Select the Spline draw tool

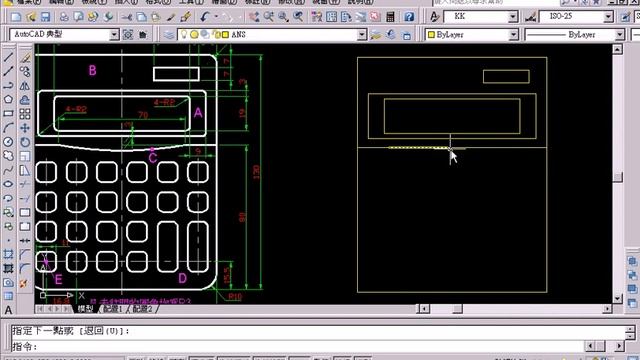[8, 170]
